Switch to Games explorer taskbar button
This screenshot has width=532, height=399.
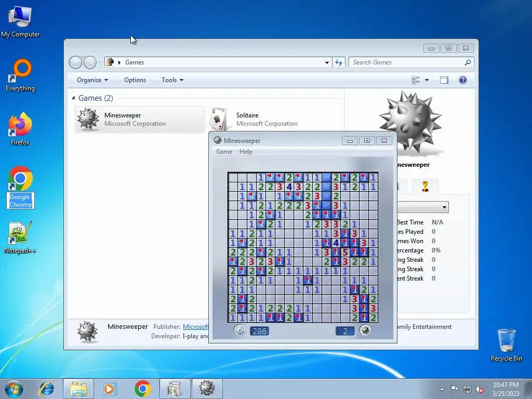point(175,389)
